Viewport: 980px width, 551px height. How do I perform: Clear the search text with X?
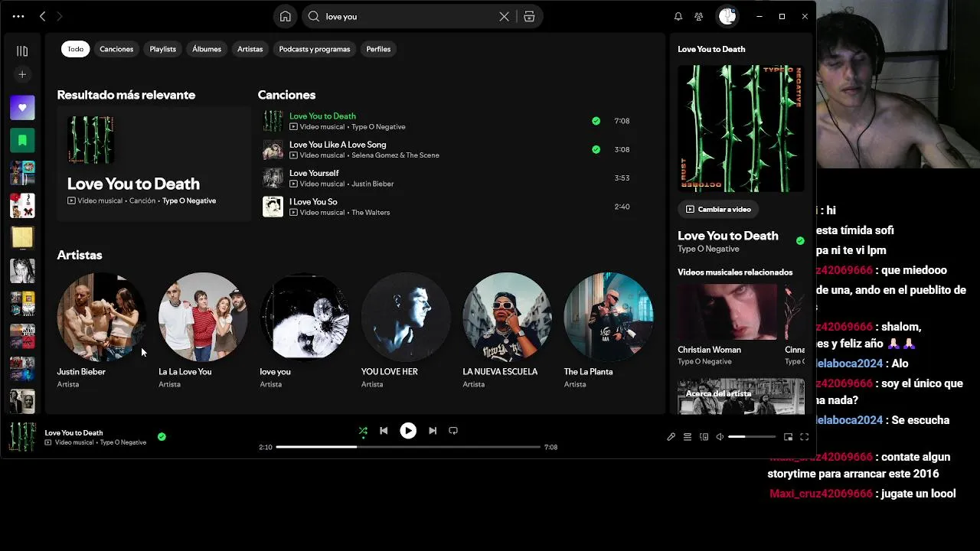tap(504, 16)
